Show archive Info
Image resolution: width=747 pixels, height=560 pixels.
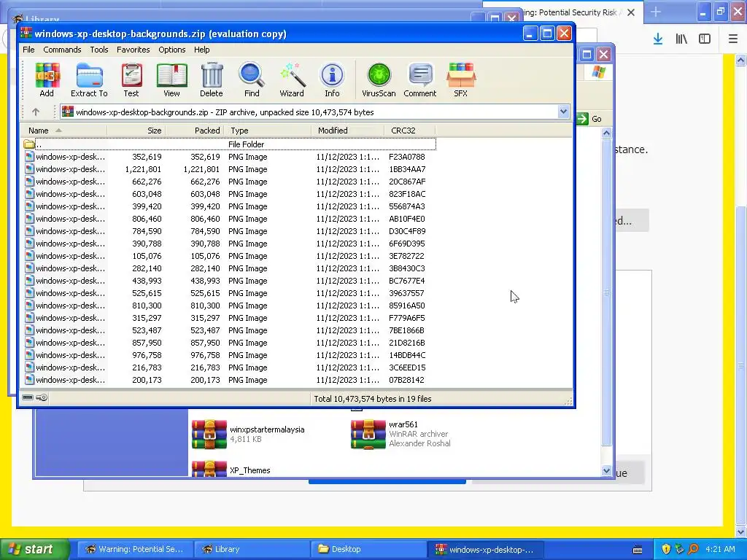(332, 79)
